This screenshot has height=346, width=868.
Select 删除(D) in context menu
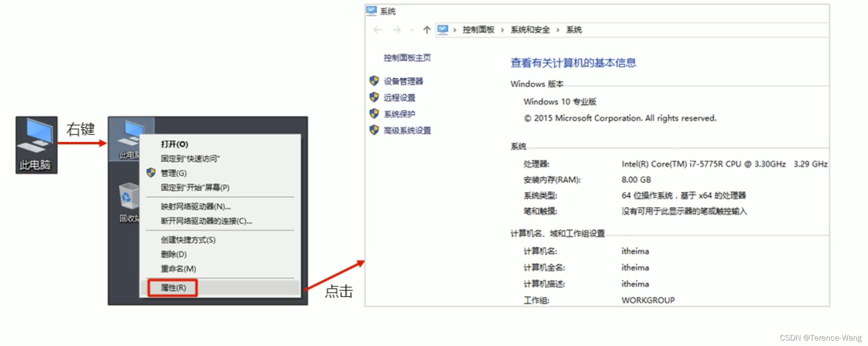point(174,254)
